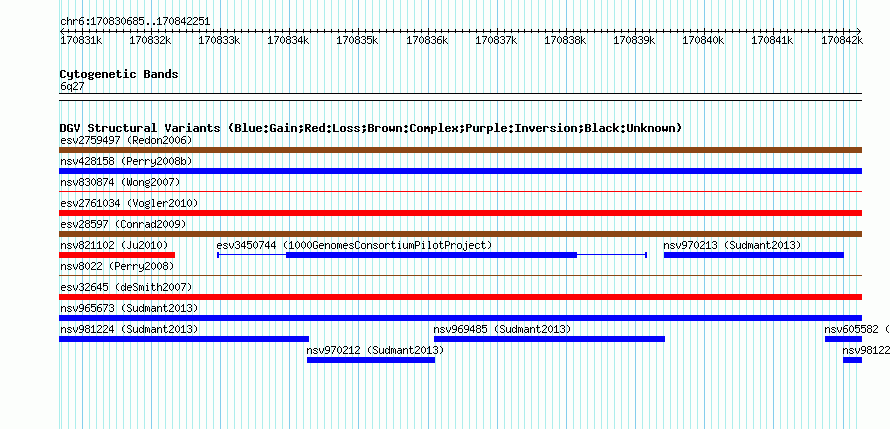Click the 170833k ruler label

220,40
